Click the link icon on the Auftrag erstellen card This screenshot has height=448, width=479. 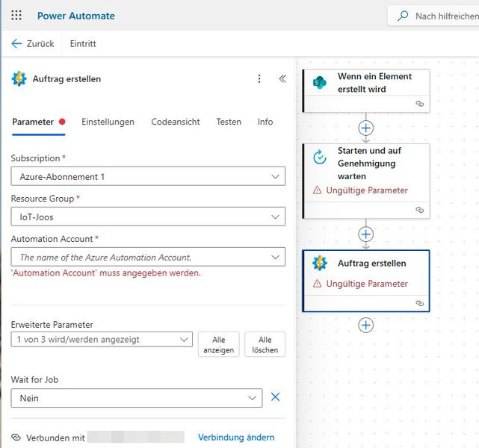tap(420, 303)
